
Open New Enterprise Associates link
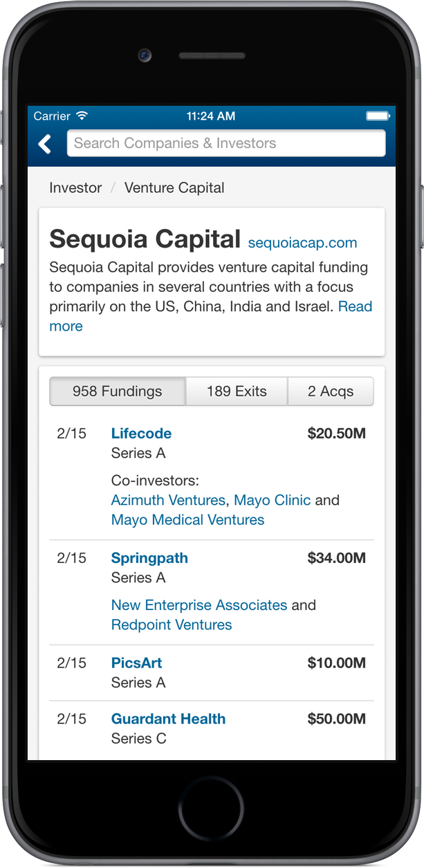point(199,605)
